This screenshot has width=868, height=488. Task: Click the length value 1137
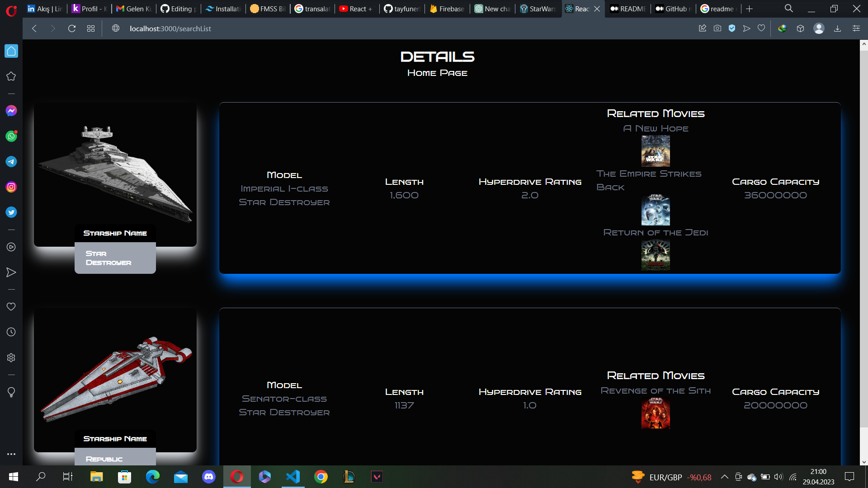point(404,405)
